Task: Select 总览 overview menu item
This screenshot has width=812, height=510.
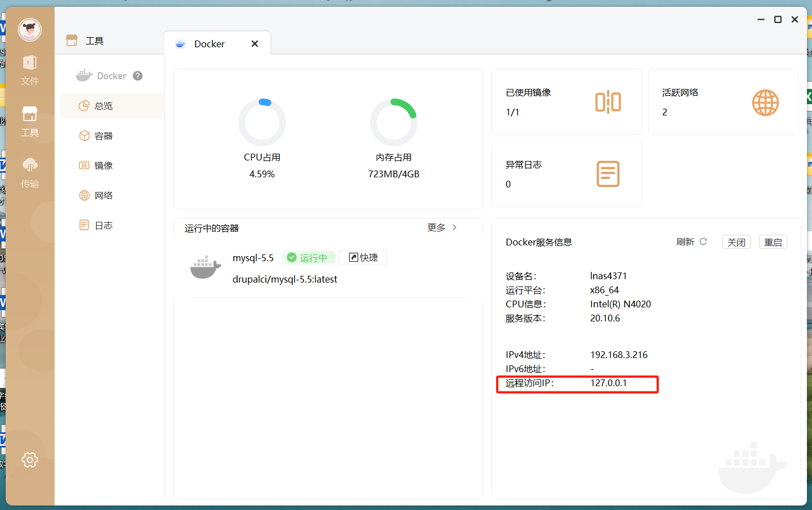Action: tap(112, 106)
